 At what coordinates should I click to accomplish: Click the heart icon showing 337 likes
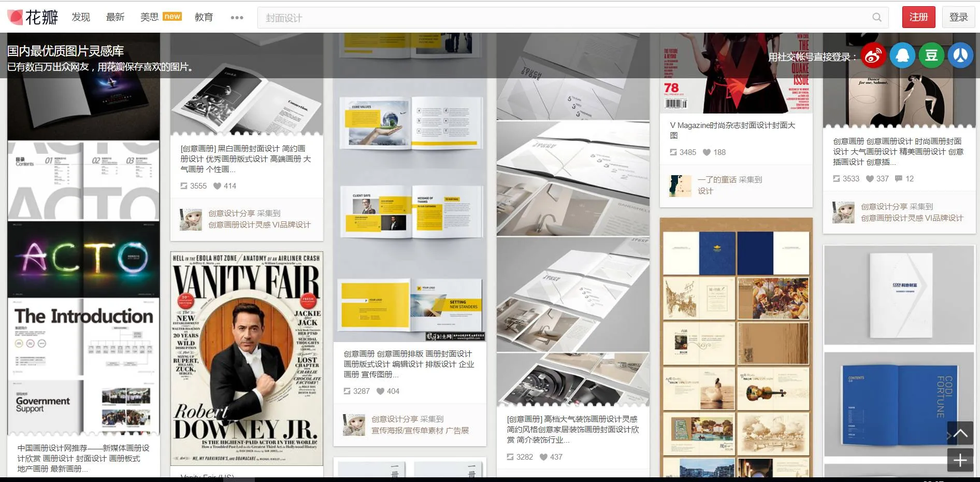870,179
